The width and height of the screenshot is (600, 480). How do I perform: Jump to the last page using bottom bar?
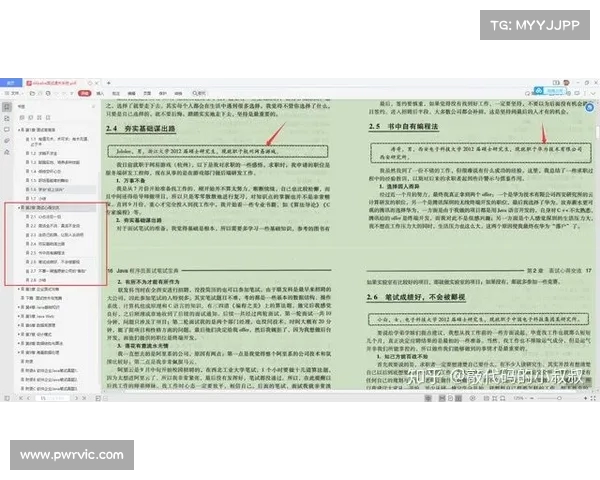pyautogui.click(x=84, y=398)
